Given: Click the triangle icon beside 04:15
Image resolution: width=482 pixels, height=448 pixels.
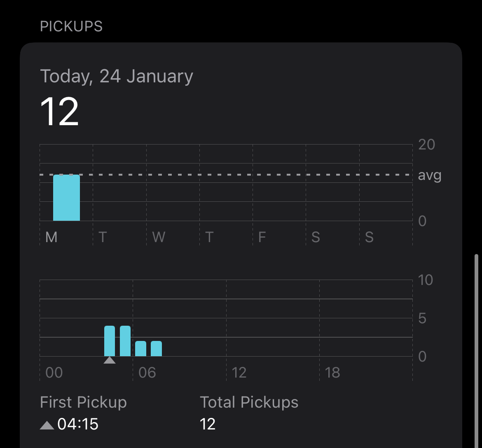Looking at the screenshot, I should [47, 425].
